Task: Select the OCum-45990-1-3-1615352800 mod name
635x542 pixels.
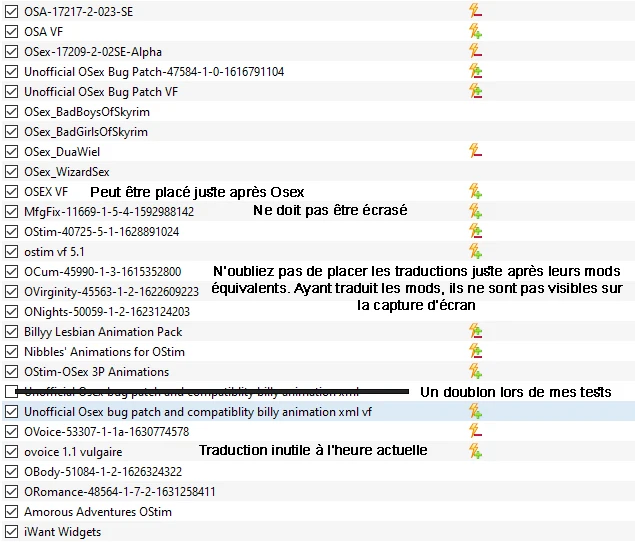Action: pyautogui.click(x=102, y=272)
